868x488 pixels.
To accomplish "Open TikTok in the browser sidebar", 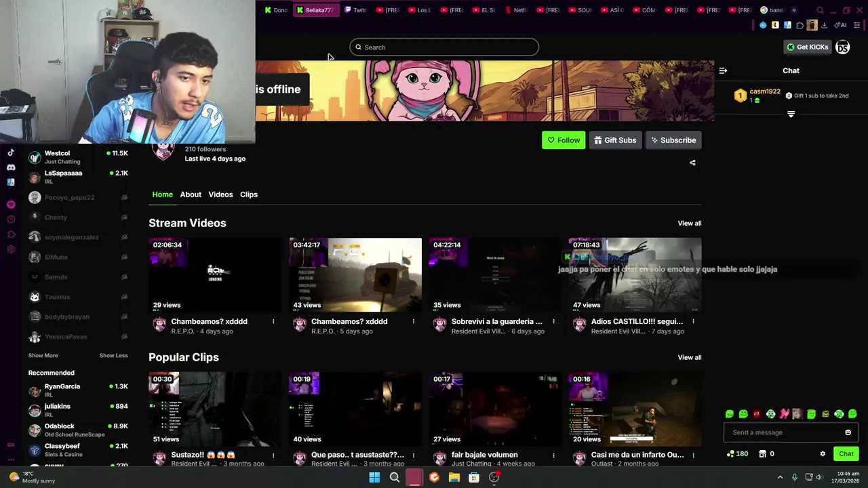I will point(11,152).
